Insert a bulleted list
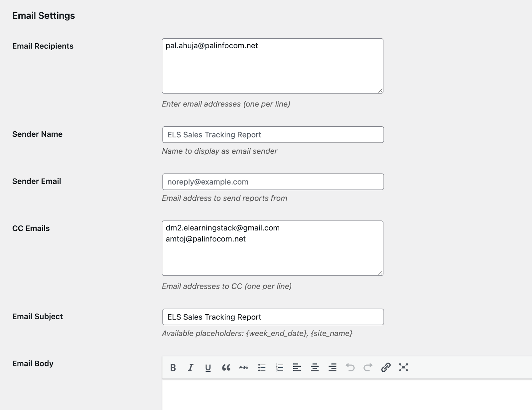 tap(262, 367)
